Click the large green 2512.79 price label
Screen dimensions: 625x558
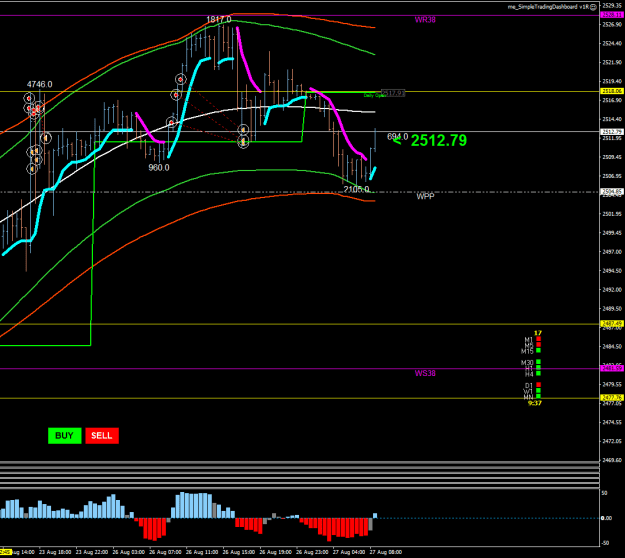pos(438,140)
